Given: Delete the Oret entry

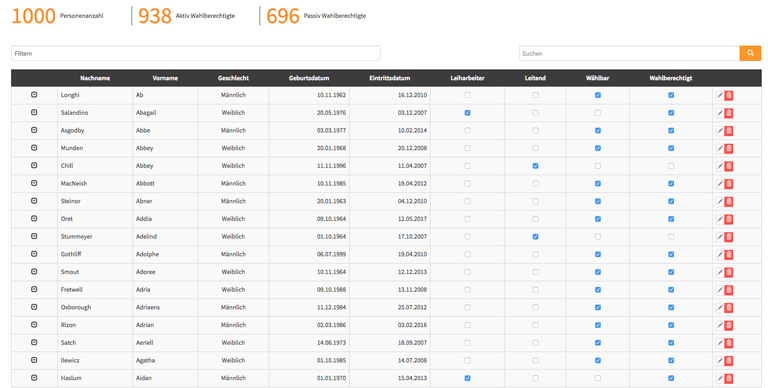Looking at the screenshot, I should pyautogui.click(x=729, y=219).
